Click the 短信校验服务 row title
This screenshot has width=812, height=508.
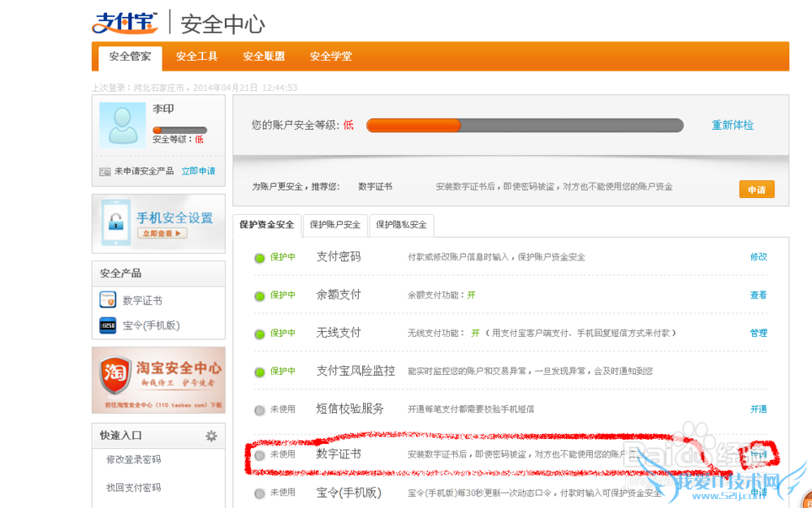[350, 409]
